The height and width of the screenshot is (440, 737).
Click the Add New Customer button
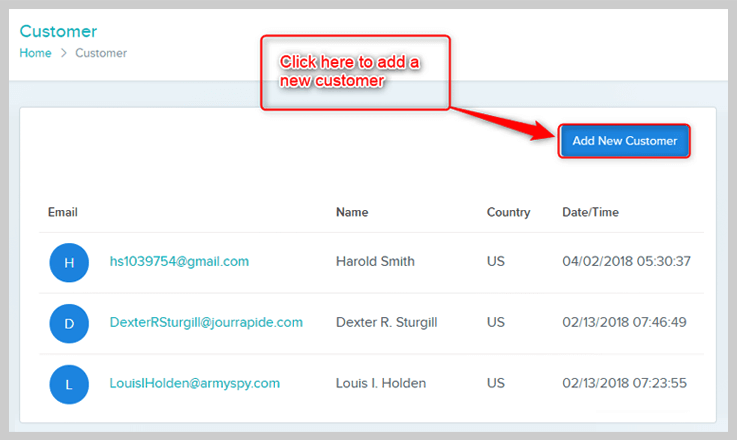[x=624, y=141]
